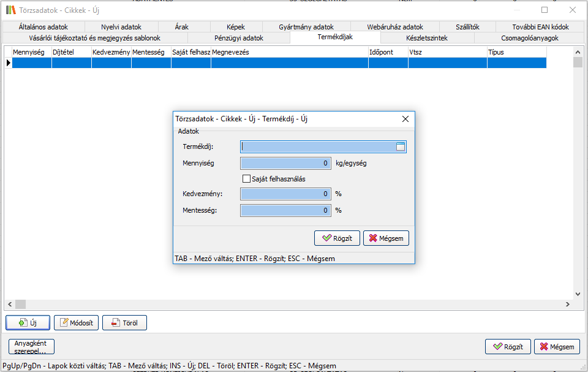Click the app logo icon in title bar
Image resolution: width=588 pixels, height=372 pixels.
click(10, 10)
